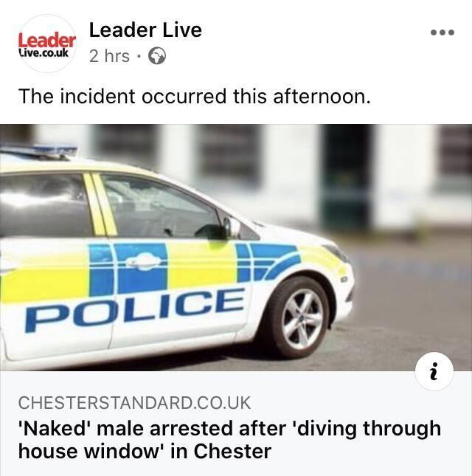Tap the public globe privacy icon
The height and width of the screenshot is (476, 472).
click(157, 56)
